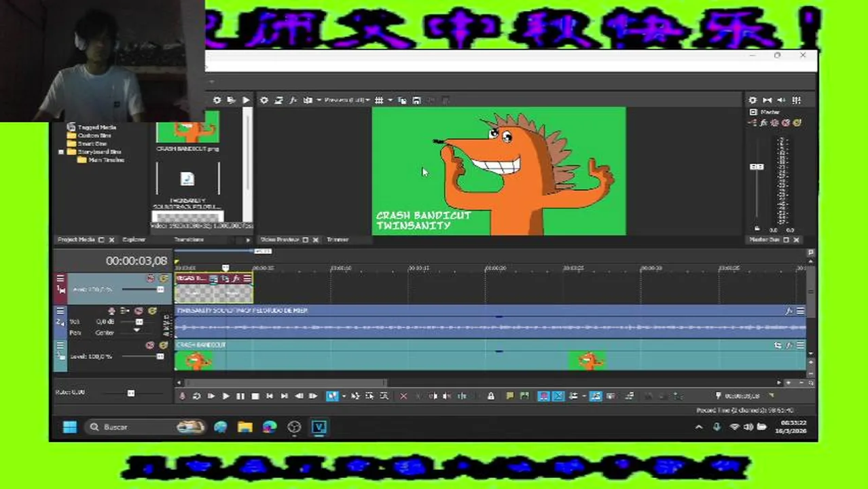
Task: Save snapshot to file icon
Action: pos(417,100)
